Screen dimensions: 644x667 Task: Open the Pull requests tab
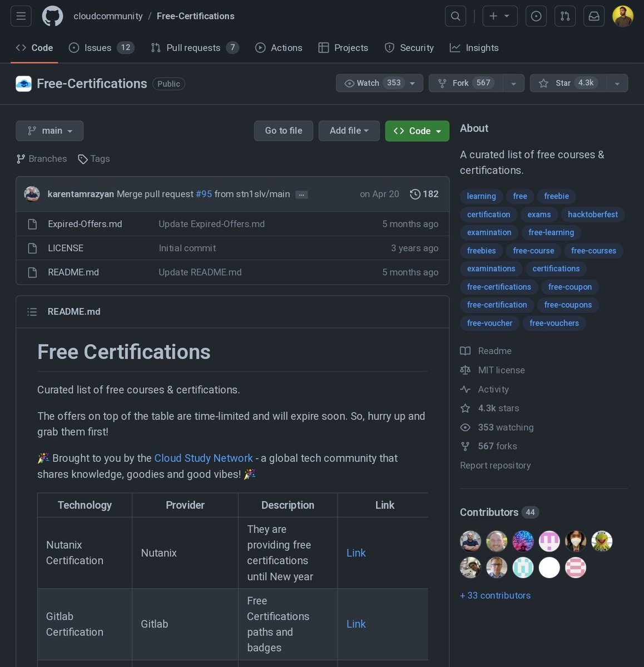(x=195, y=48)
